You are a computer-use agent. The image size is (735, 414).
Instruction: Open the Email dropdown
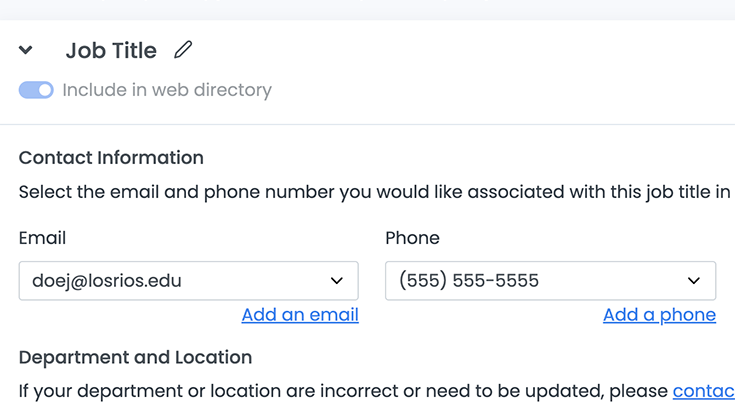(188, 281)
